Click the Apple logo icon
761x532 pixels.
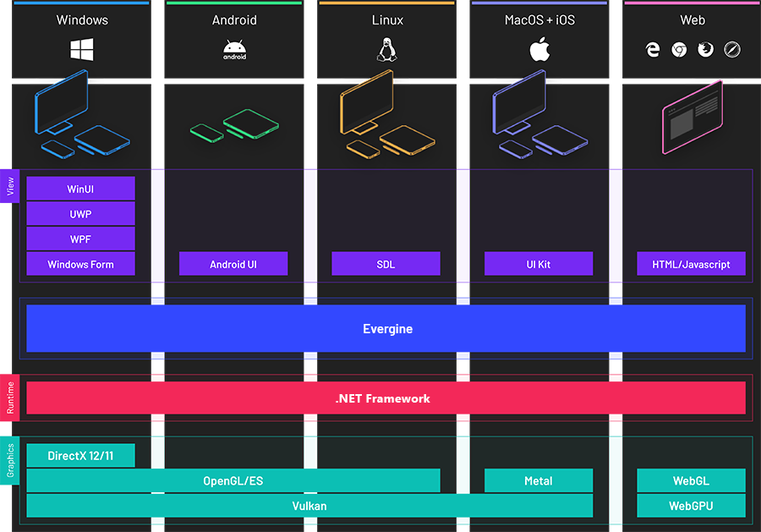(x=539, y=50)
